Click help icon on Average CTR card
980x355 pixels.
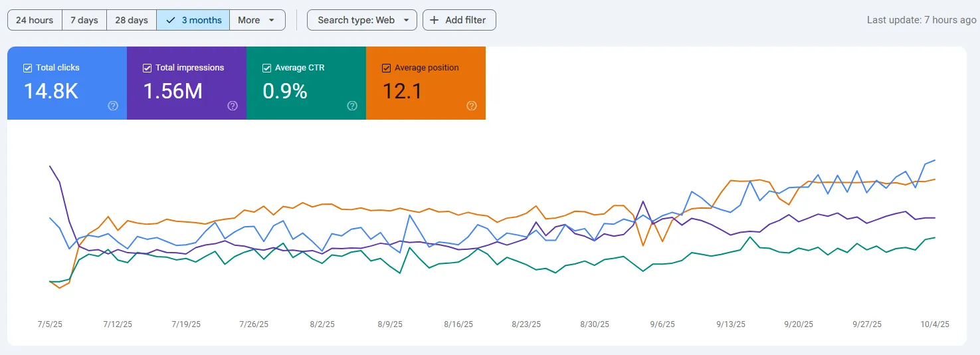pyautogui.click(x=352, y=106)
